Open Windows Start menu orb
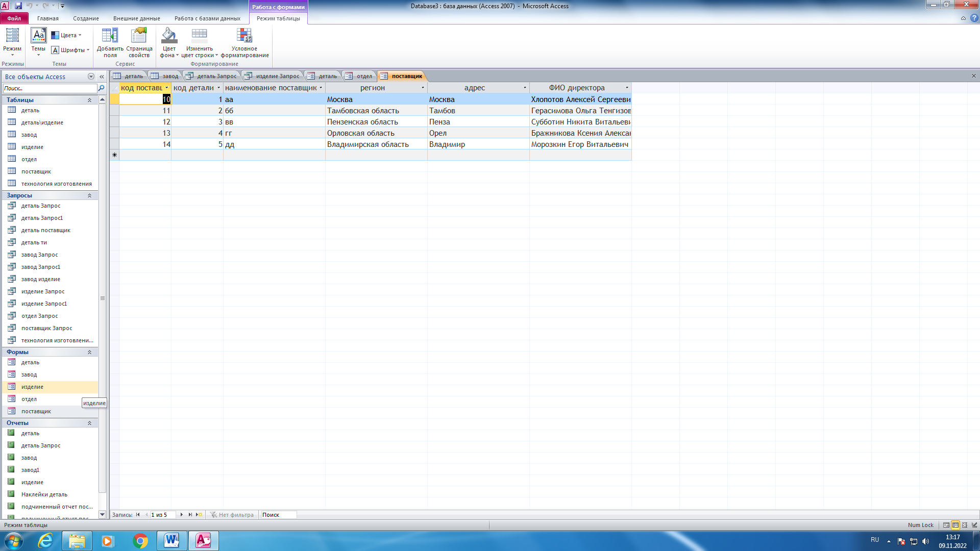Screen dimensions: 980x551 coord(14,541)
